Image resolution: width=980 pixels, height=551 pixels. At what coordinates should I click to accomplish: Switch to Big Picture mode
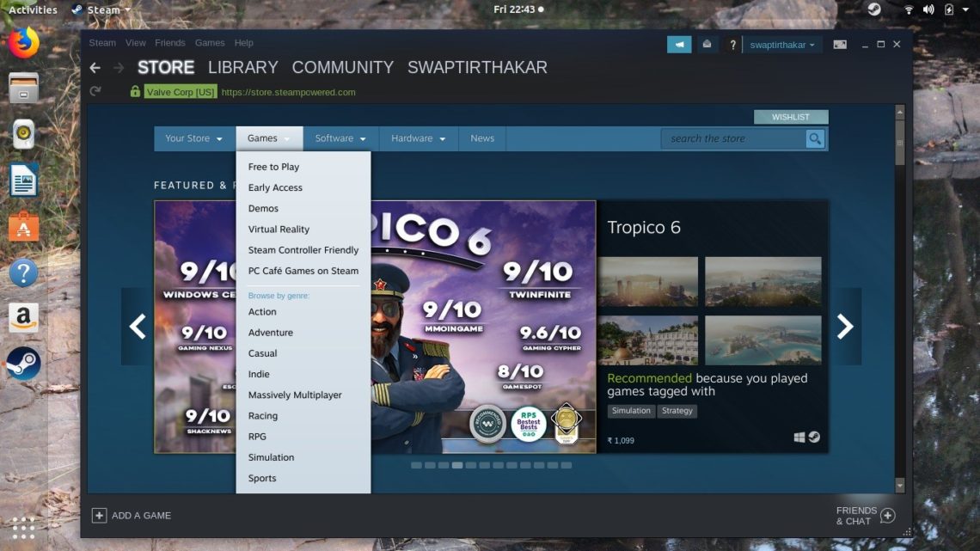(840, 45)
